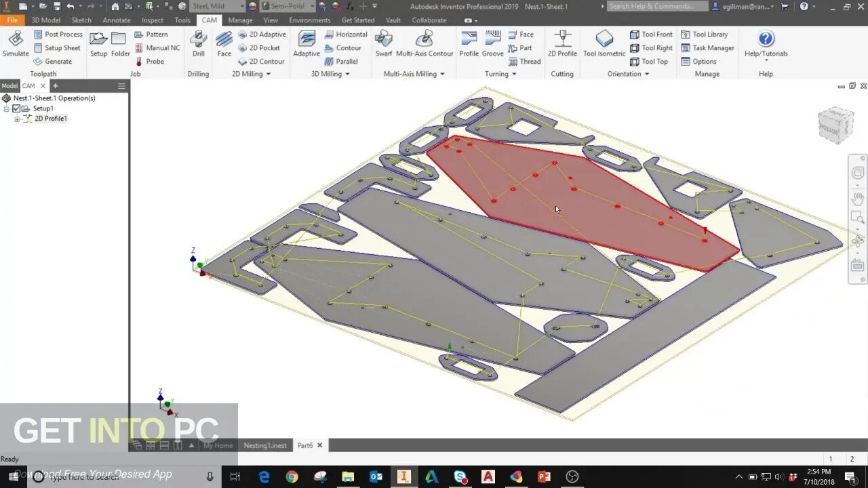This screenshot has width=868, height=488.
Task: Click the Windows Start button
Action: (14, 476)
